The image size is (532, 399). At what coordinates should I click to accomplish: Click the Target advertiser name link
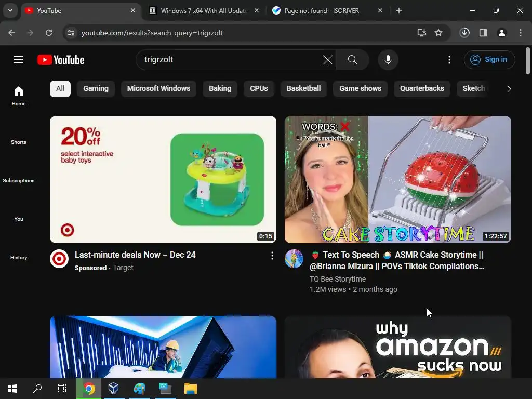tap(123, 268)
